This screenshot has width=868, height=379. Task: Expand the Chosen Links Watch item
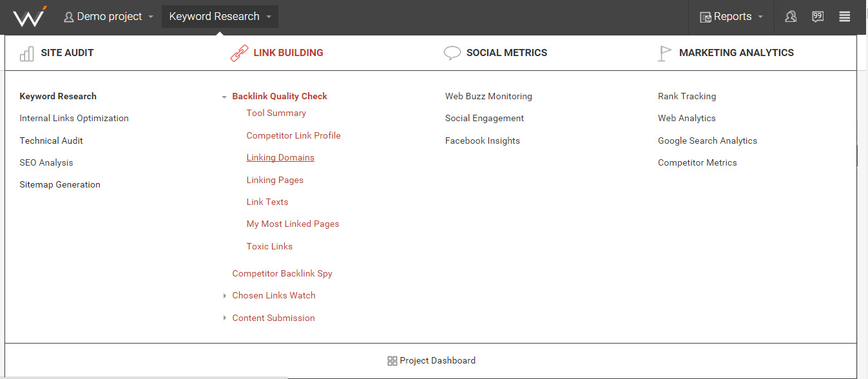pyautogui.click(x=225, y=296)
